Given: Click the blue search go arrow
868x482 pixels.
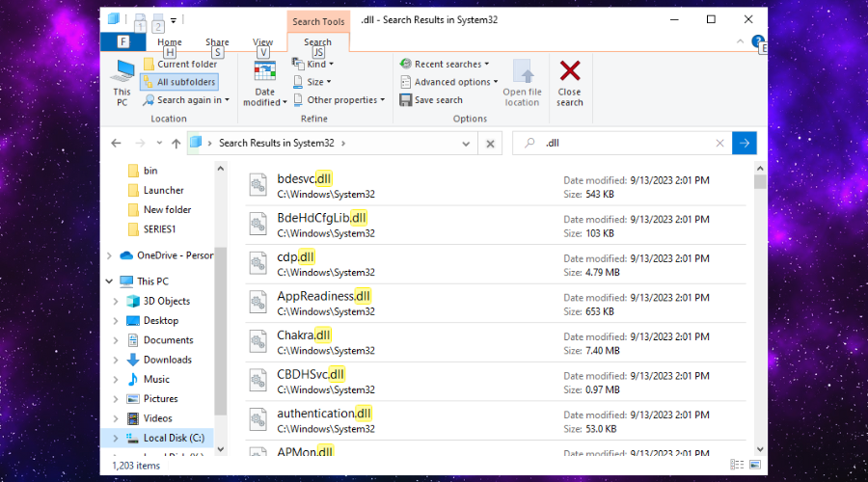Looking at the screenshot, I should pos(744,144).
